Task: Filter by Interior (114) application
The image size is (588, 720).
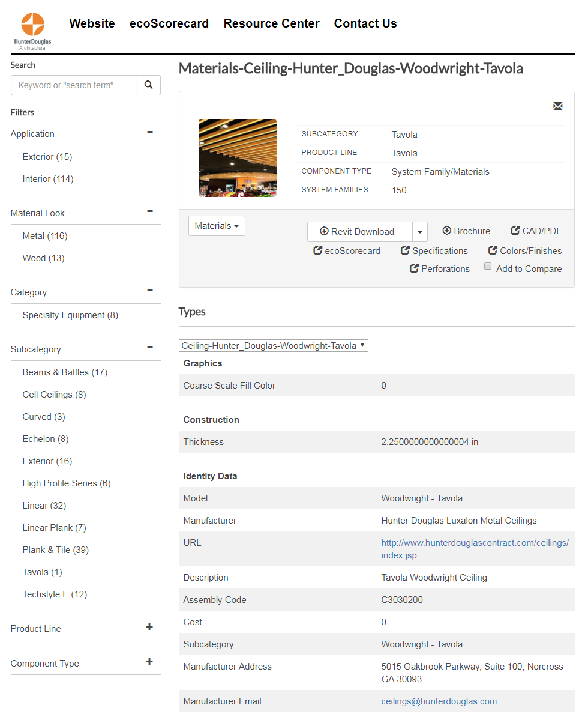Action: click(x=48, y=178)
